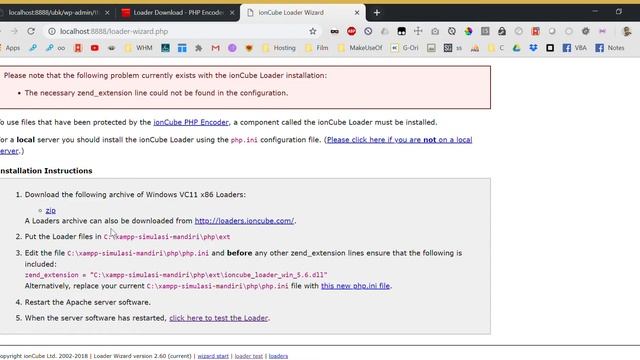Click the gear-shaped extension icon

tap(586, 31)
